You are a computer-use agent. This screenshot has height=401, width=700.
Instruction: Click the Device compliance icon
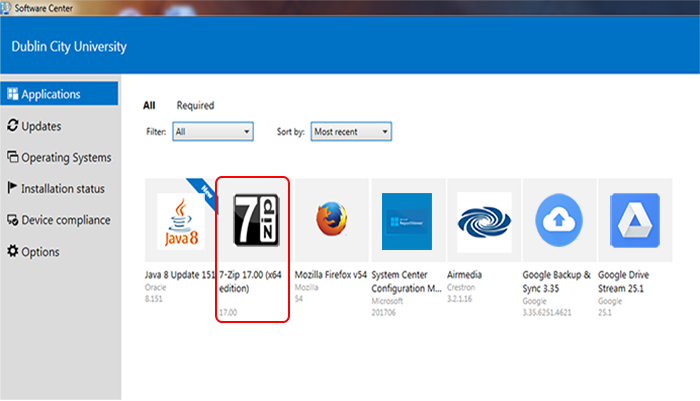(12, 220)
